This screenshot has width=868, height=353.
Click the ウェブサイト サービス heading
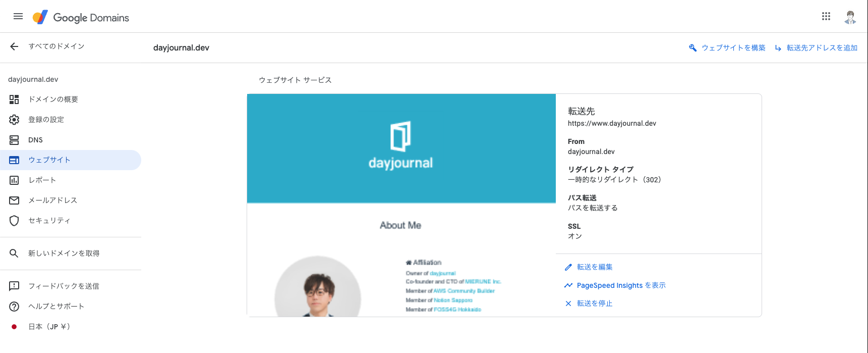295,80
